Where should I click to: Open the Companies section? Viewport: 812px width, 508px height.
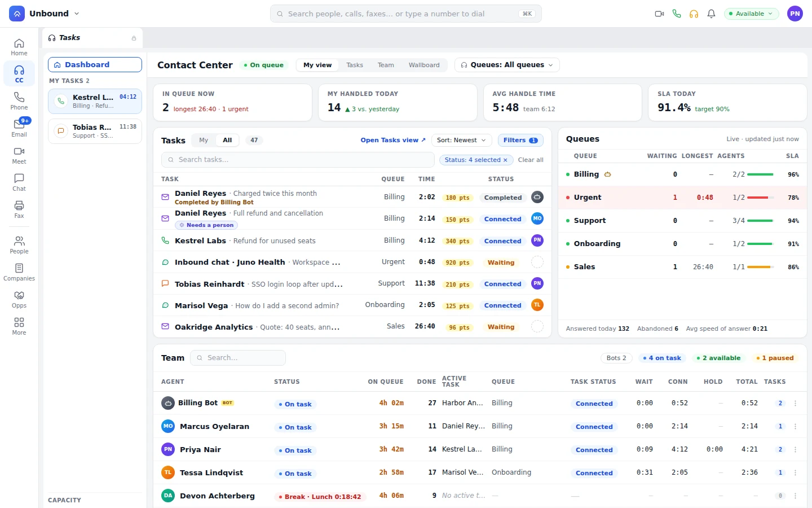pyautogui.click(x=19, y=272)
